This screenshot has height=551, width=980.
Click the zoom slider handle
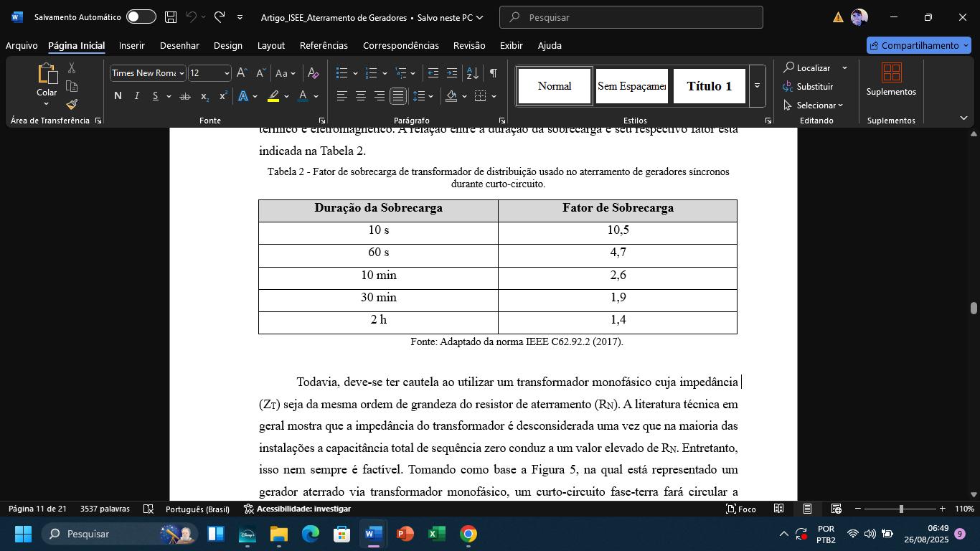click(x=901, y=509)
